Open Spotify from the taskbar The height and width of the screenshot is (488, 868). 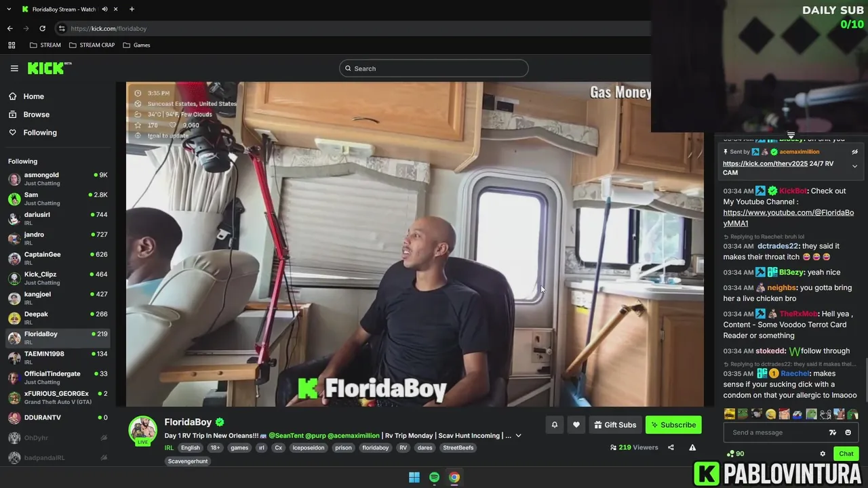[434, 477]
